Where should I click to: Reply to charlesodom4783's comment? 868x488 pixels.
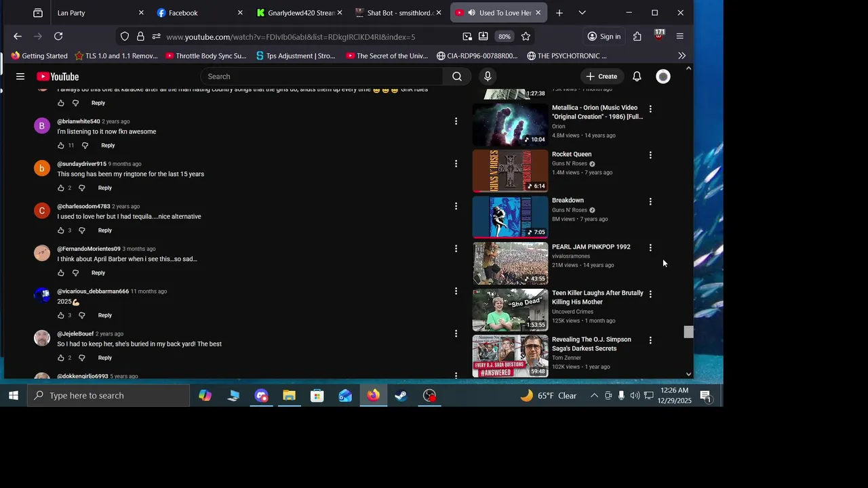(104, 230)
